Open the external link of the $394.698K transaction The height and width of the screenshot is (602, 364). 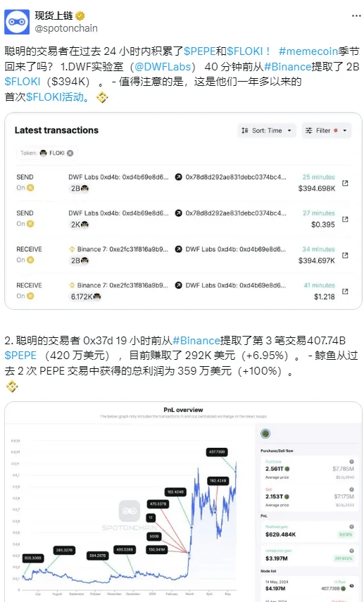[x=345, y=183]
